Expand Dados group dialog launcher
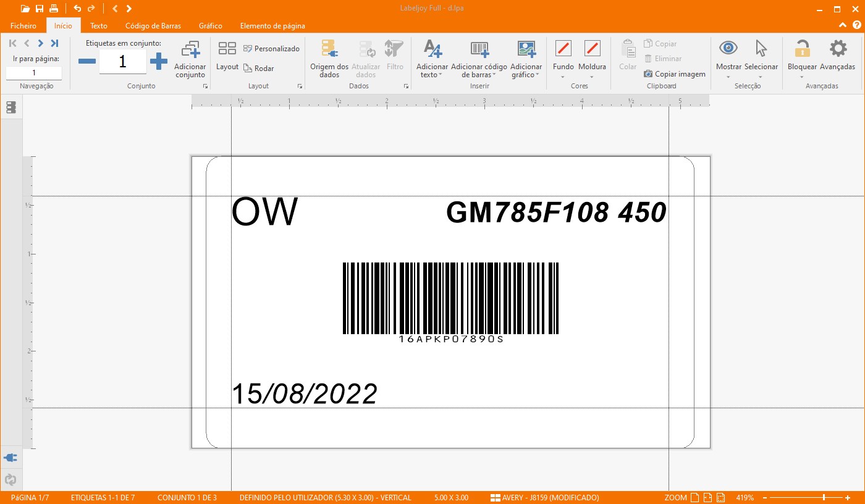865x504 pixels. [406, 86]
